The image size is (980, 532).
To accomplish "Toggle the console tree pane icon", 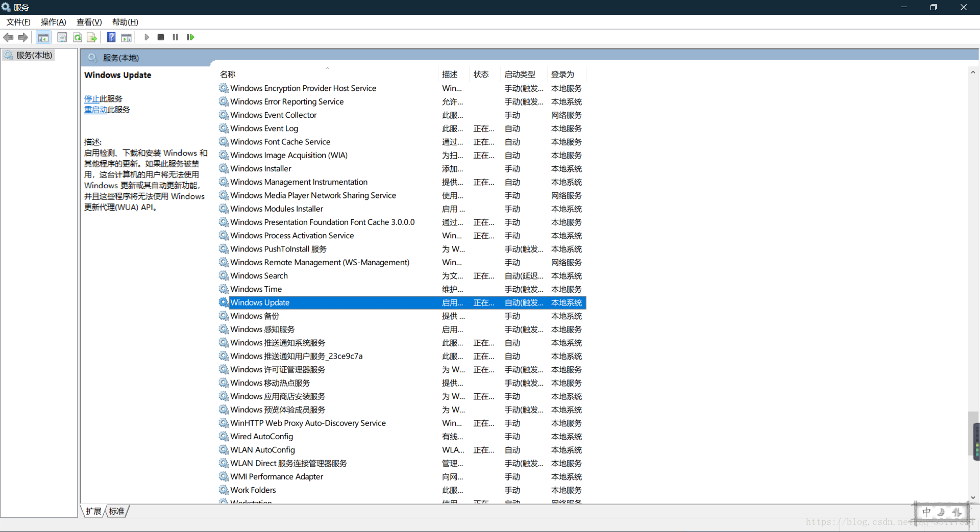I will click(x=43, y=37).
